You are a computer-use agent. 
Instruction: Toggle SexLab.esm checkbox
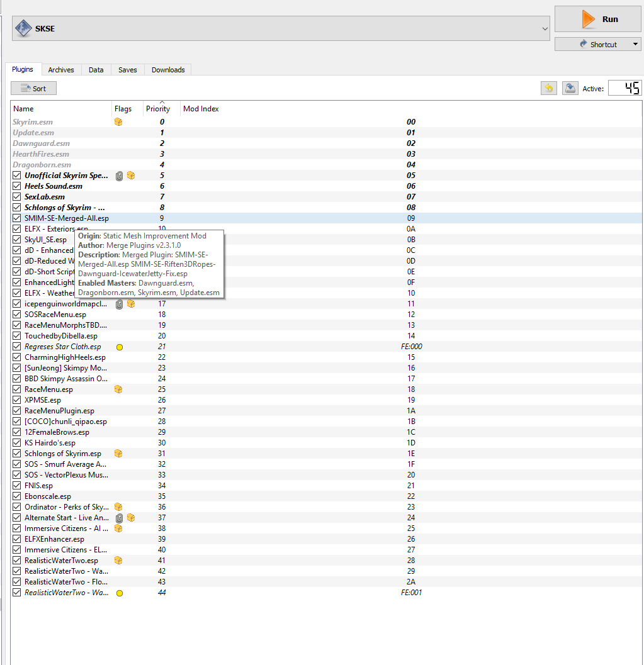pos(16,196)
